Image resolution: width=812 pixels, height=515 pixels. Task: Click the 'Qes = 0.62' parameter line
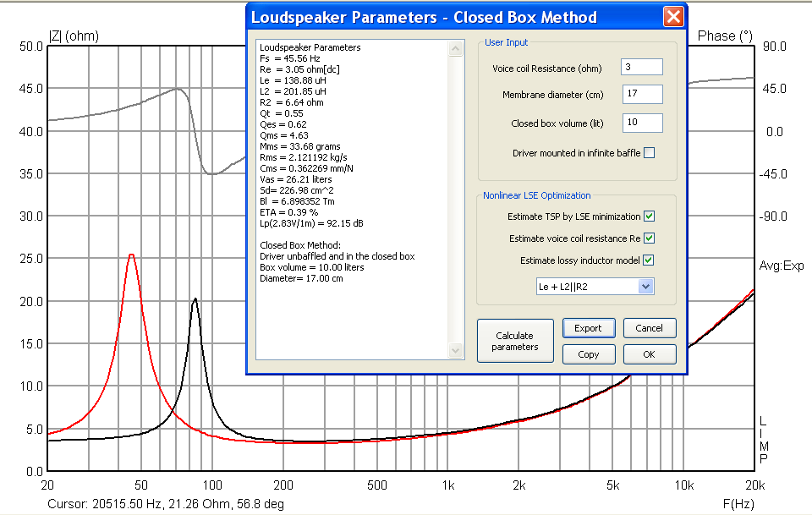[283, 124]
